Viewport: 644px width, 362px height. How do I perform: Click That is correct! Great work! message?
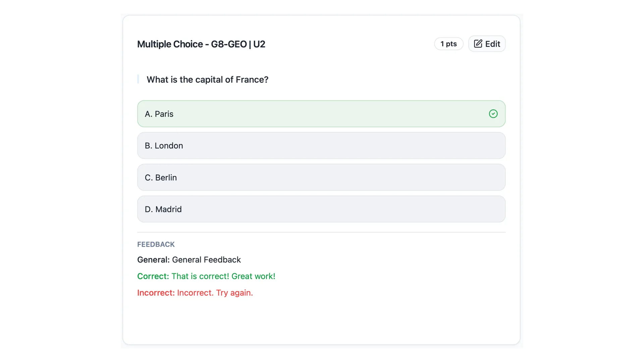point(223,276)
